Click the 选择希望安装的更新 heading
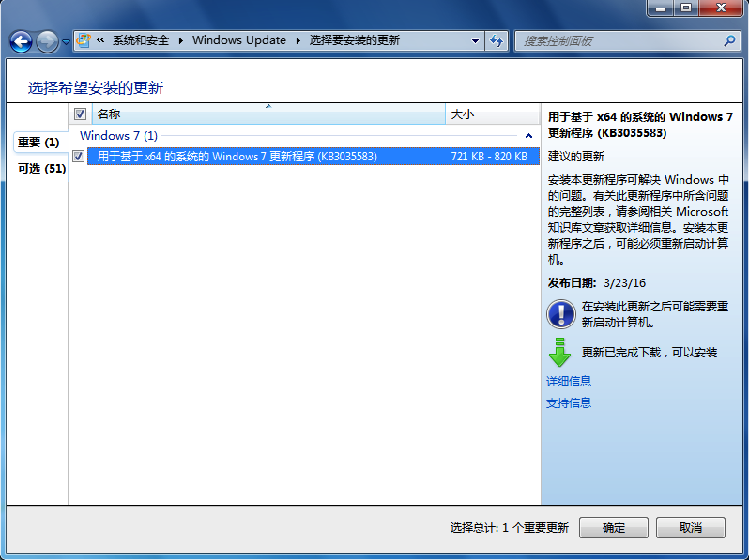The width and height of the screenshot is (749, 560). click(x=96, y=88)
